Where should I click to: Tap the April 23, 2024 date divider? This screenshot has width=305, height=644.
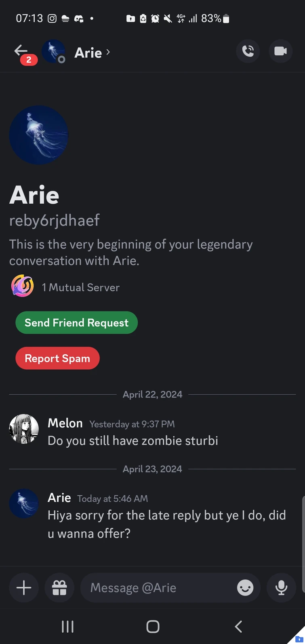pyautogui.click(x=152, y=469)
